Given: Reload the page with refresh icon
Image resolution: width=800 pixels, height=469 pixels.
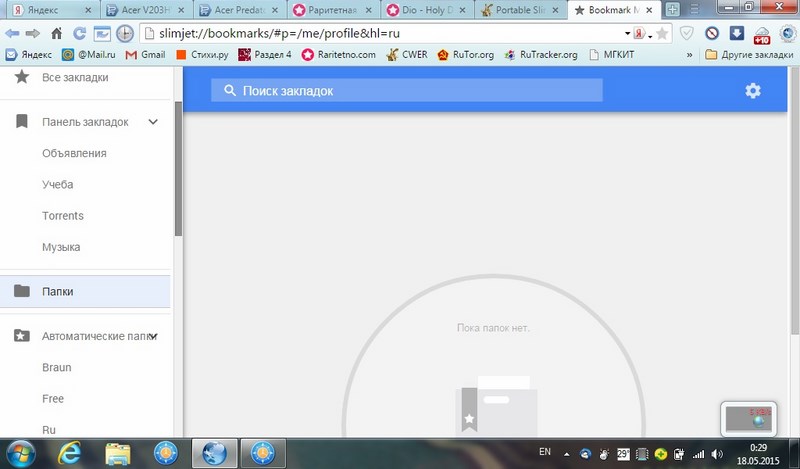Looking at the screenshot, I should (77, 33).
